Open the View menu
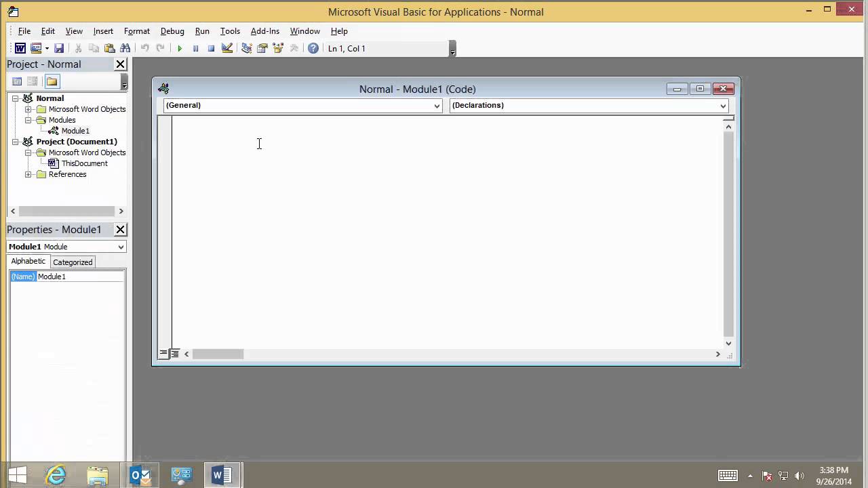 (74, 31)
